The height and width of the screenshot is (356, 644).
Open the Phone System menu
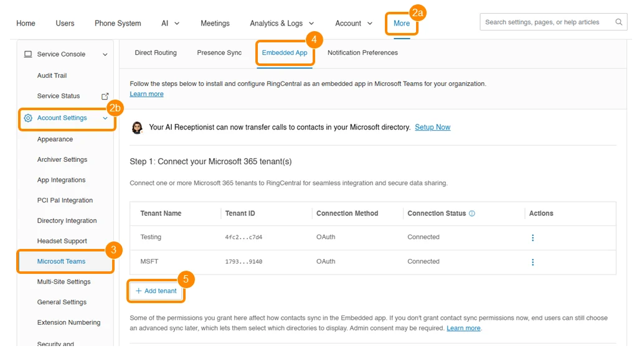tap(118, 24)
